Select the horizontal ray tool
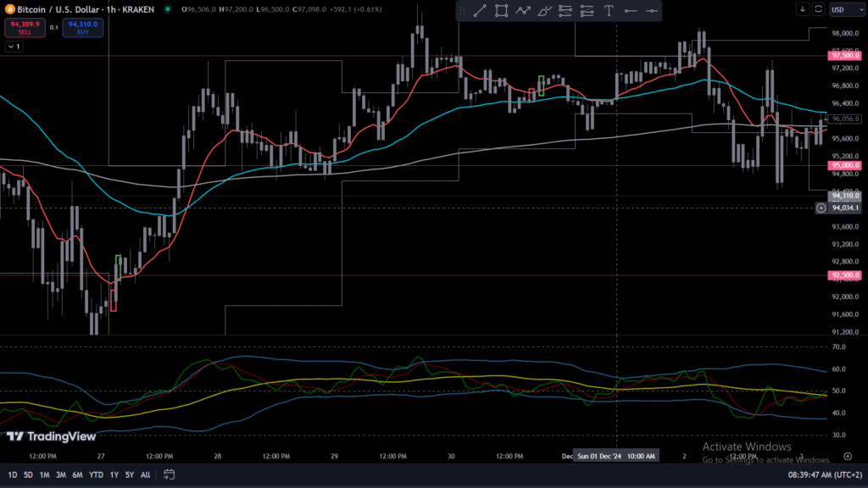868x488 pixels. [630, 11]
